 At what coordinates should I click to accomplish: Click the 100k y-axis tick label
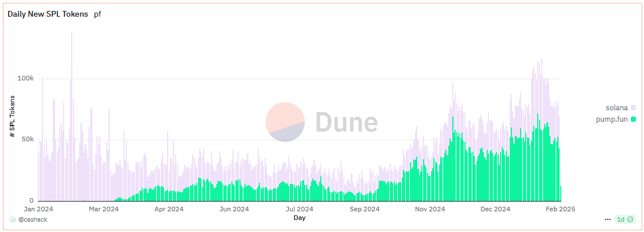[26, 79]
